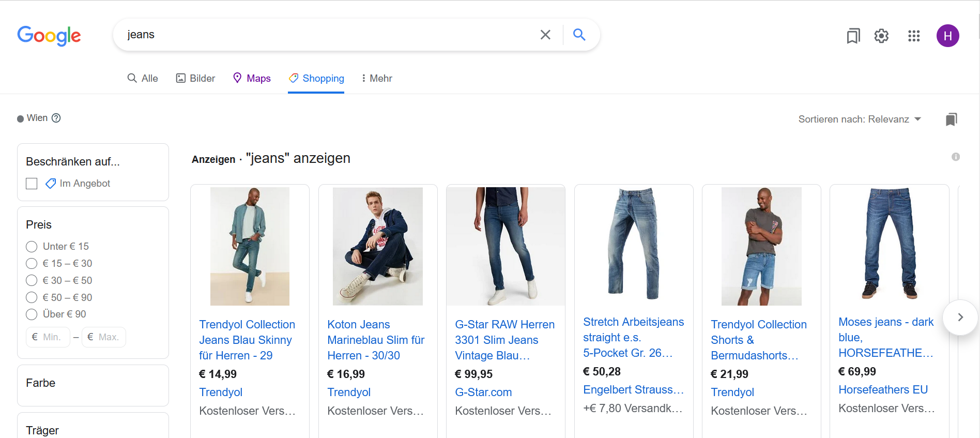Click the Maps tab pin icon
980x438 pixels.
point(237,78)
